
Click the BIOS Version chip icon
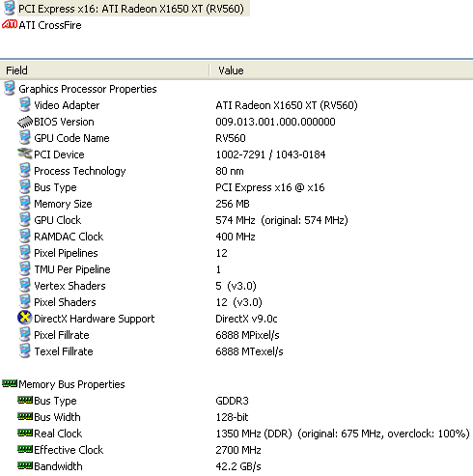[x=25, y=122]
